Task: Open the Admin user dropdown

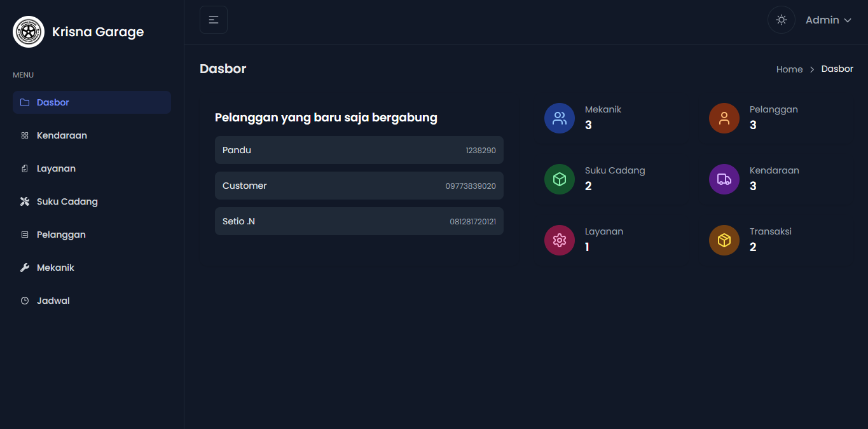Action: click(822, 20)
